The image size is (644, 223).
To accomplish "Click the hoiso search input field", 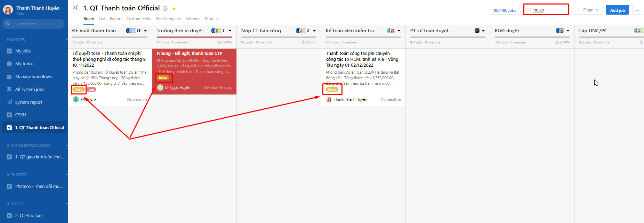I will [x=546, y=10].
